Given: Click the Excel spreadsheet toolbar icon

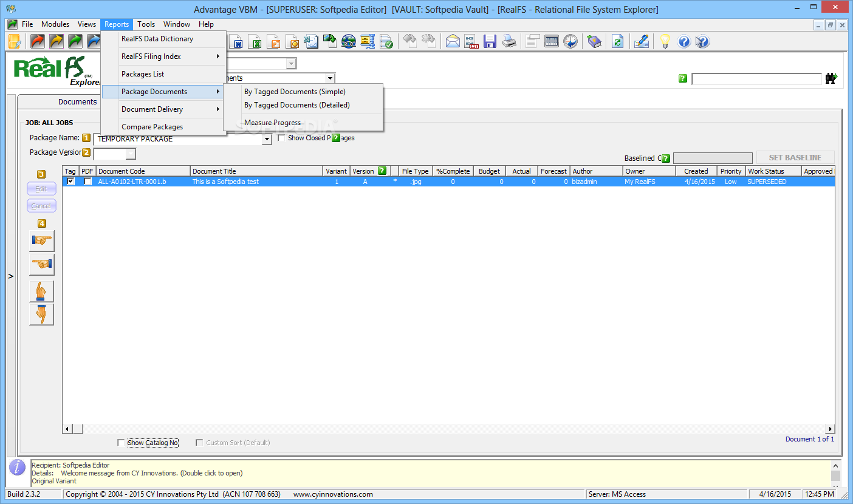Looking at the screenshot, I should point(256,42).
